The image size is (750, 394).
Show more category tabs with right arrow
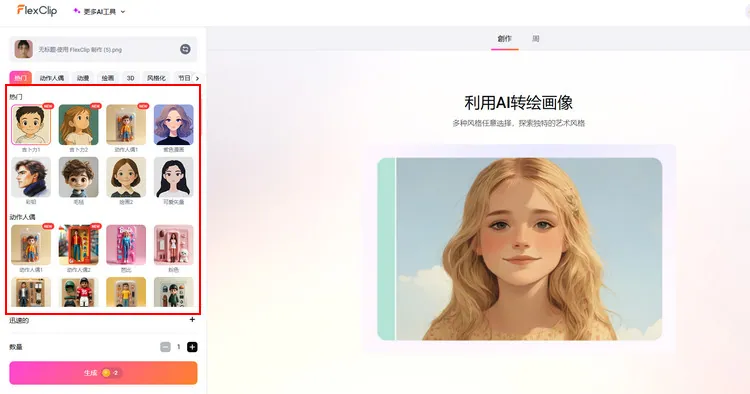197,78
